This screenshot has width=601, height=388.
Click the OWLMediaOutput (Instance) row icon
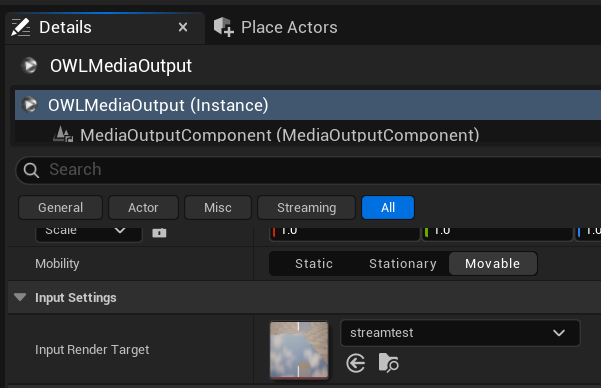(29, 105)
